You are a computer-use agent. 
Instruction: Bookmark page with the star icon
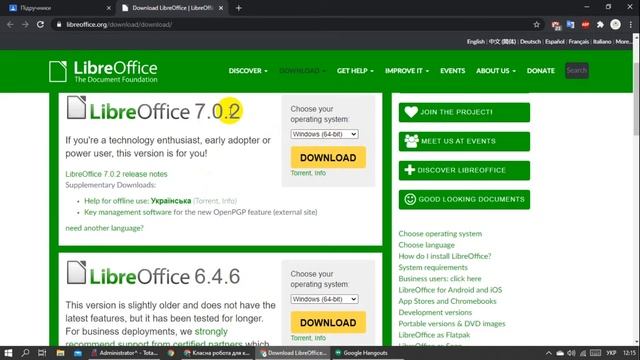536,24
